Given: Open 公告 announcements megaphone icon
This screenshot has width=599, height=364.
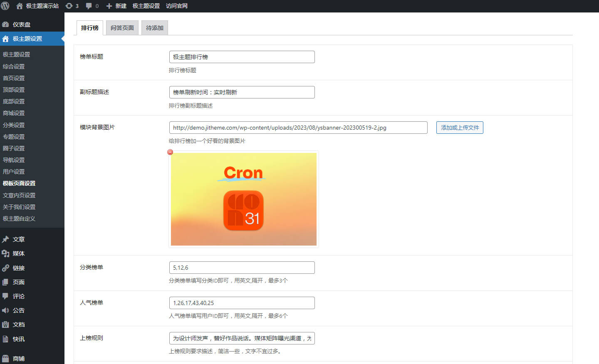Looking at the screenshot, I should point(5,310).
